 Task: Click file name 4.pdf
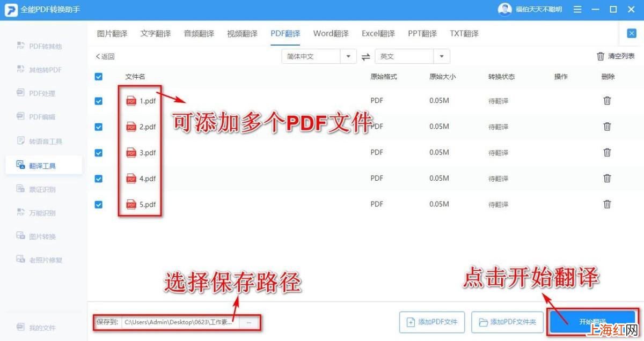(x=148, y=179)
